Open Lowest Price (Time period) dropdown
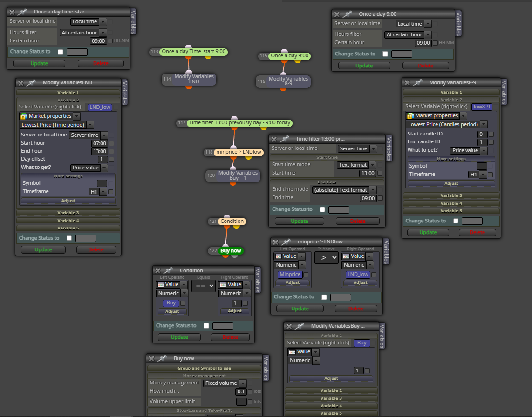 click(57, 125)
